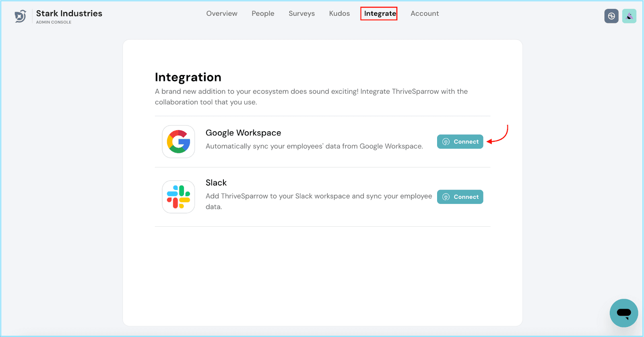This screenshot has width=644, height=337.
Task: Switch to the People tab
Action: click(263, 14)
